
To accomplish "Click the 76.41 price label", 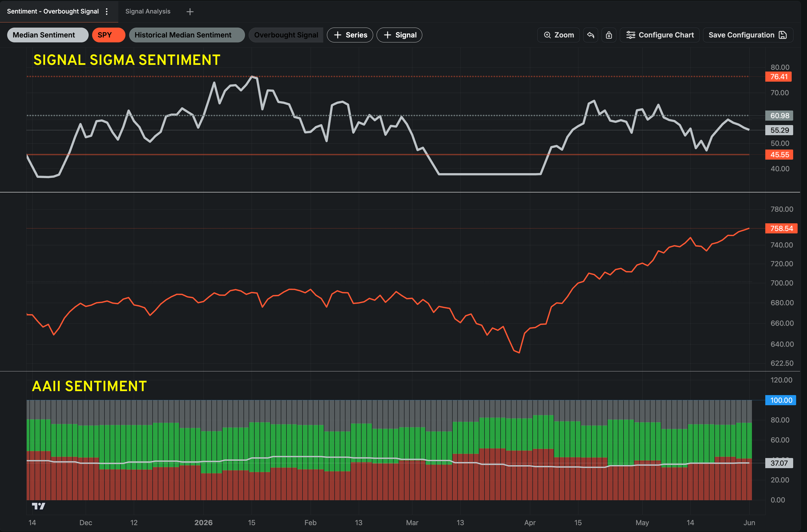I will 779,77.
